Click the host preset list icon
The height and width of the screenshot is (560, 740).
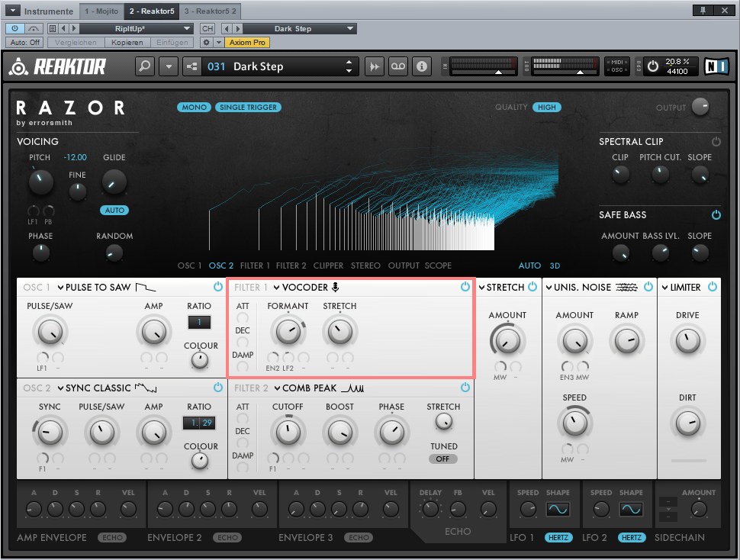pyautogui.click(x=53, y=28)
